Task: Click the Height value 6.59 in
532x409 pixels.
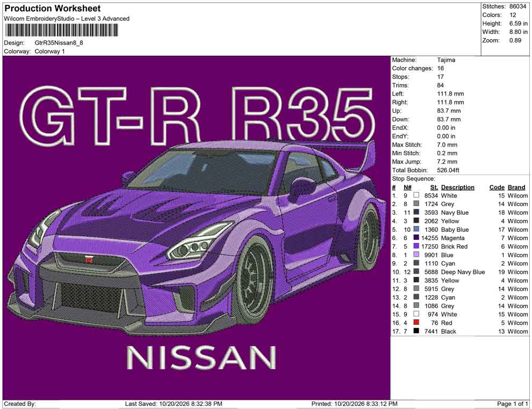Action: (x=519, y=24)
